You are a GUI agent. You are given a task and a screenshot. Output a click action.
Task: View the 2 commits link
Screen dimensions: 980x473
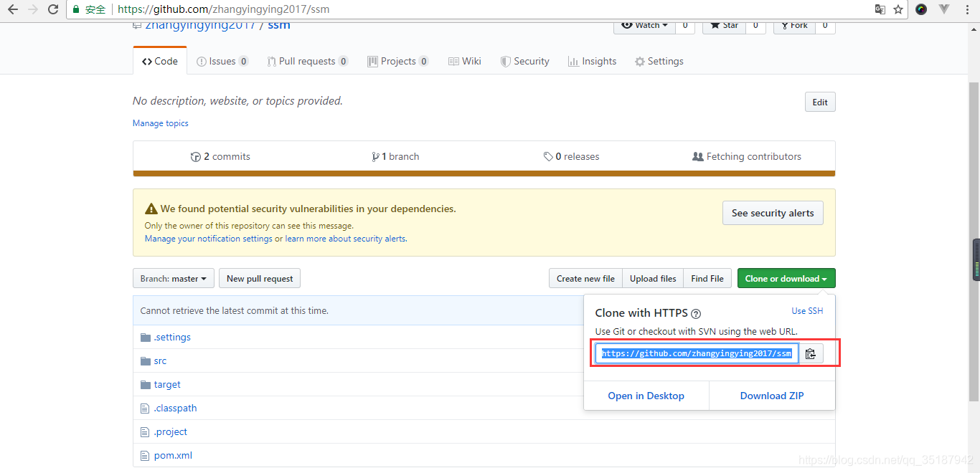[220, 156]
